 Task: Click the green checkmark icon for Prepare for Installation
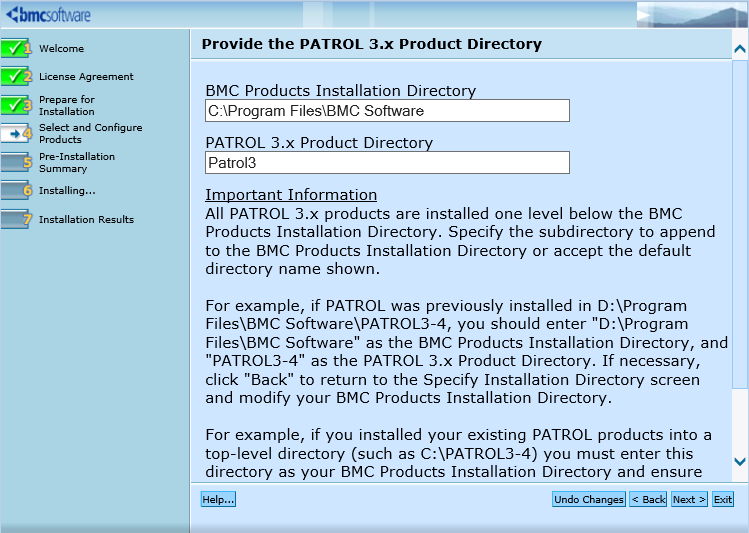[15, 105]
